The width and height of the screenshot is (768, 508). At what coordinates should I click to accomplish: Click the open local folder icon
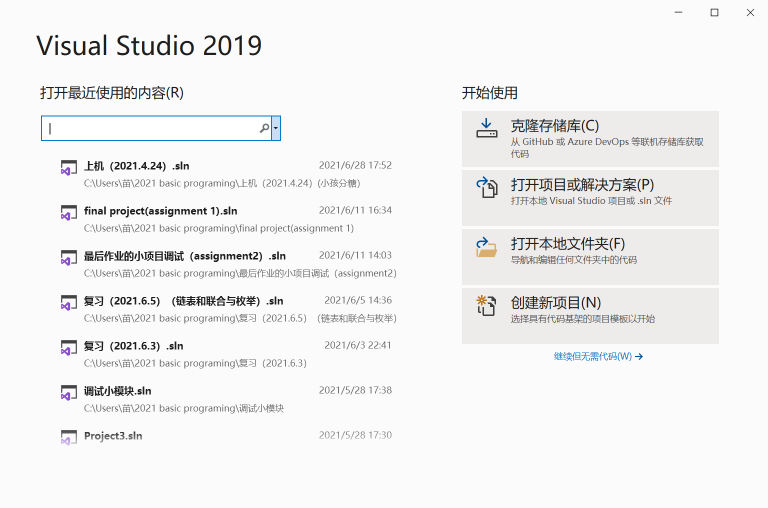[487, 246]
